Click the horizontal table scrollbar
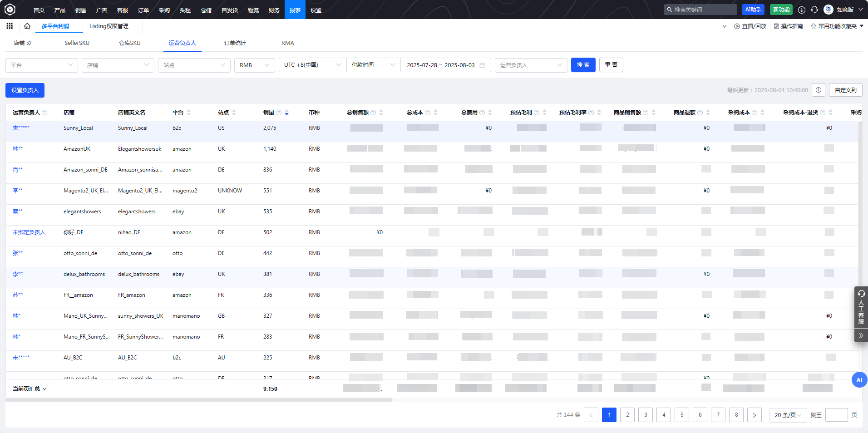This screenshot has height=433, width=868. pos(199,400)
